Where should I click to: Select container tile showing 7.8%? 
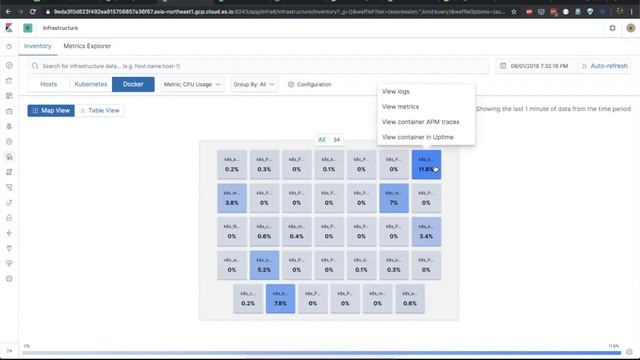280,299
